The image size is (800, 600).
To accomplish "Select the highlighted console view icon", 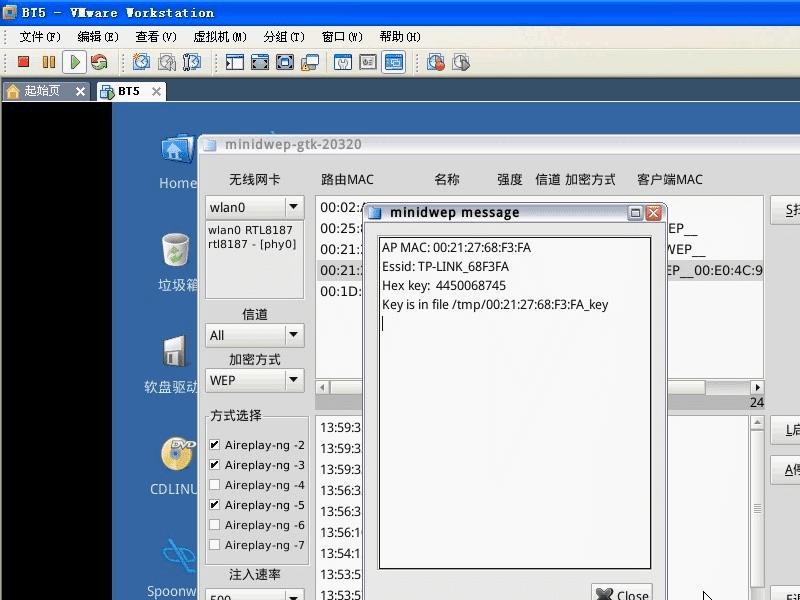I will pyautogui.click(x=393, y=62).
